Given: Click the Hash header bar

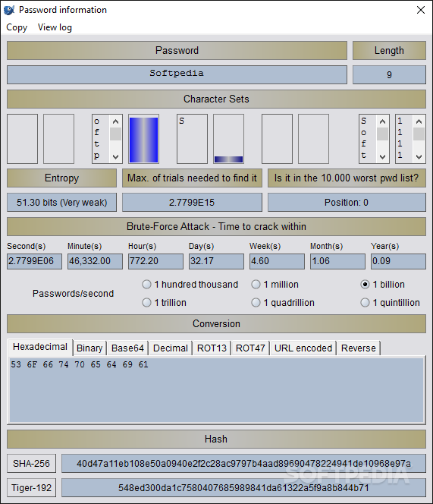Looking at the screenshot, I should [217, 439].
